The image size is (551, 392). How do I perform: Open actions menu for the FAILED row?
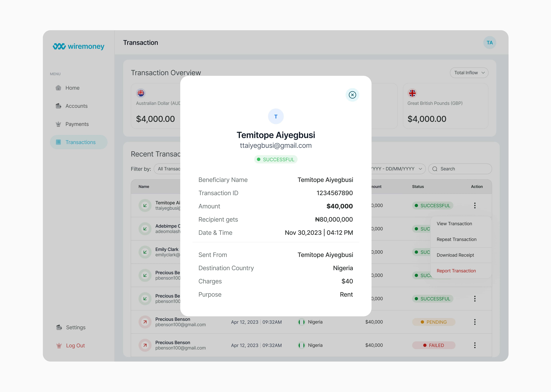pyautogui.click(x=475, y=345)
